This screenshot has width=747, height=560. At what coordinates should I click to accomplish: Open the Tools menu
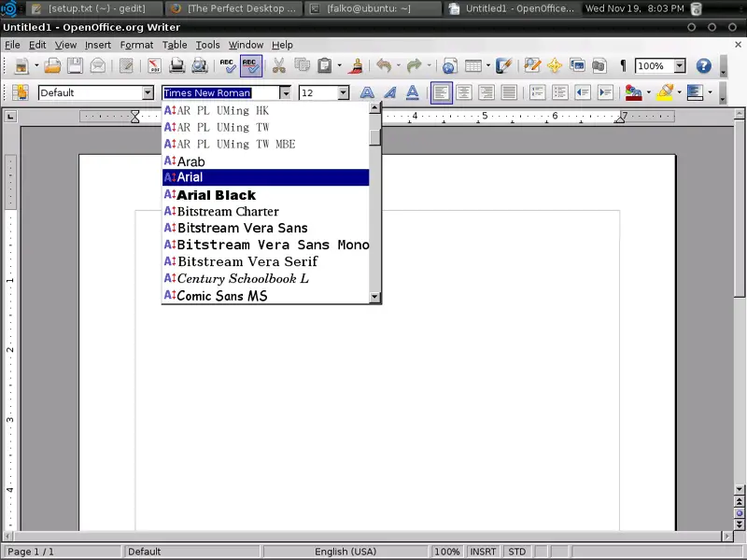tap(207, 45)
